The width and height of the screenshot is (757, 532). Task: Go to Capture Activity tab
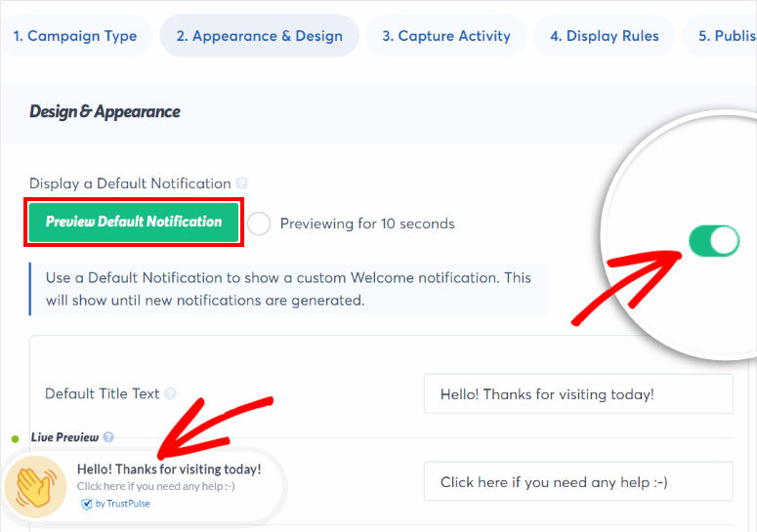tap(446, 36)
